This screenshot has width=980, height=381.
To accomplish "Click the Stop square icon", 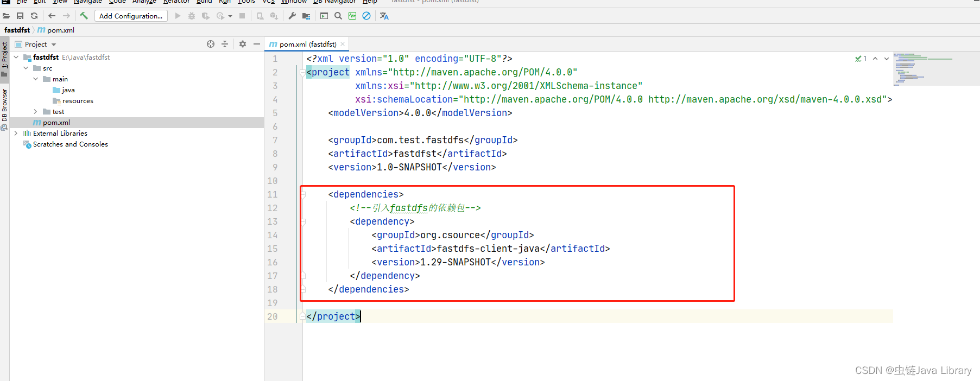I will click(x=242, y=16).
